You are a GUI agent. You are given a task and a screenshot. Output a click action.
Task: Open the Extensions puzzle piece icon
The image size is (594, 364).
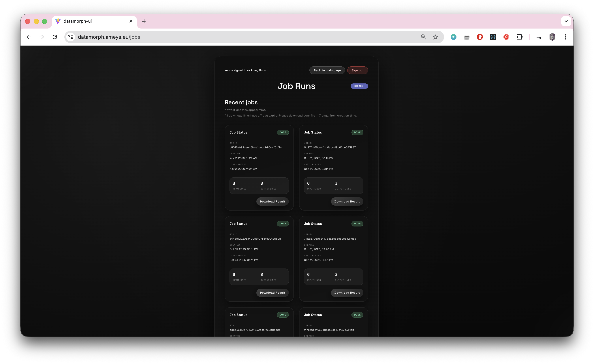coord(520,37)
